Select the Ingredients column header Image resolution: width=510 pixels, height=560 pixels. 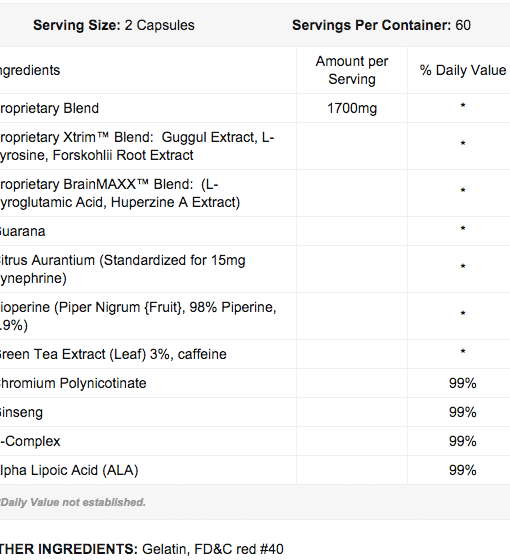30,70
